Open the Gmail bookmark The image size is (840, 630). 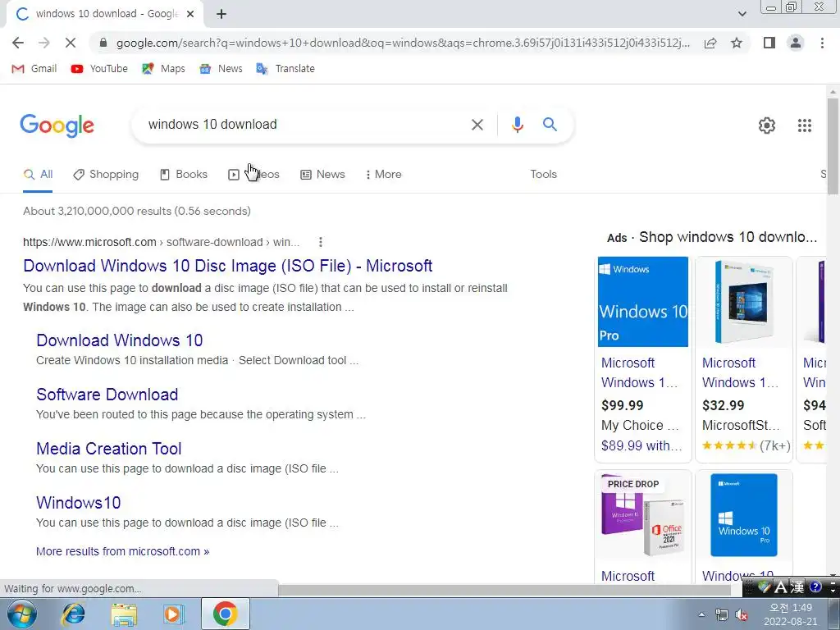coord(34,69)
